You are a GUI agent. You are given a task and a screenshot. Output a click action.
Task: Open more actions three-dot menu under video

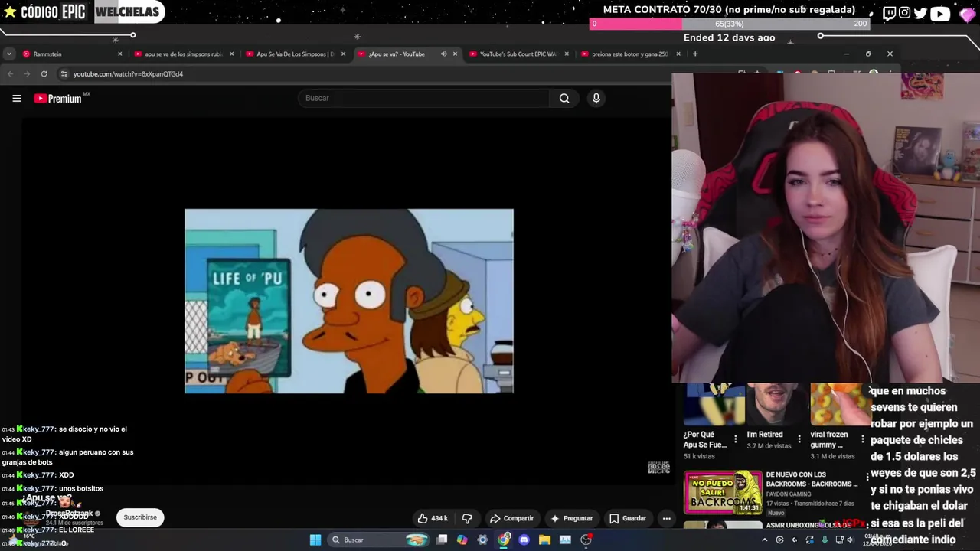click(x=666, y=518)
